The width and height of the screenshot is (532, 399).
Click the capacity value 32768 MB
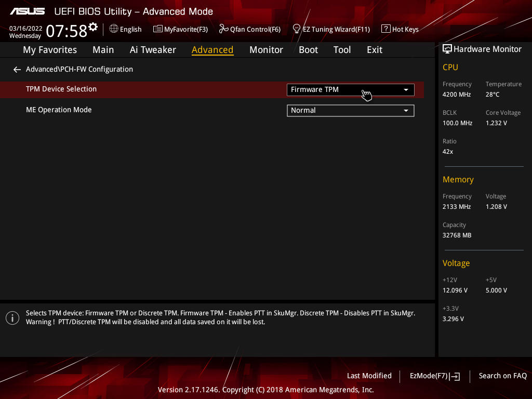(457, 235)
